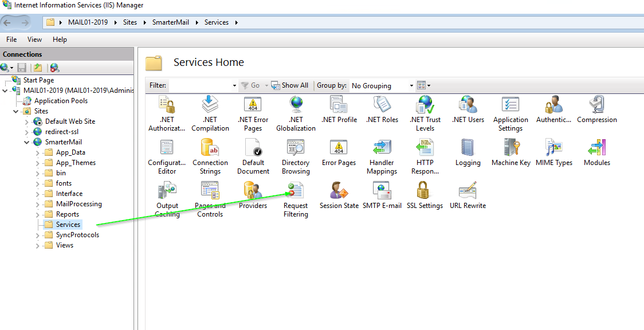Open the Machine Key feature
The height and width of the screenshot is (330, 644).
(511, 148)
